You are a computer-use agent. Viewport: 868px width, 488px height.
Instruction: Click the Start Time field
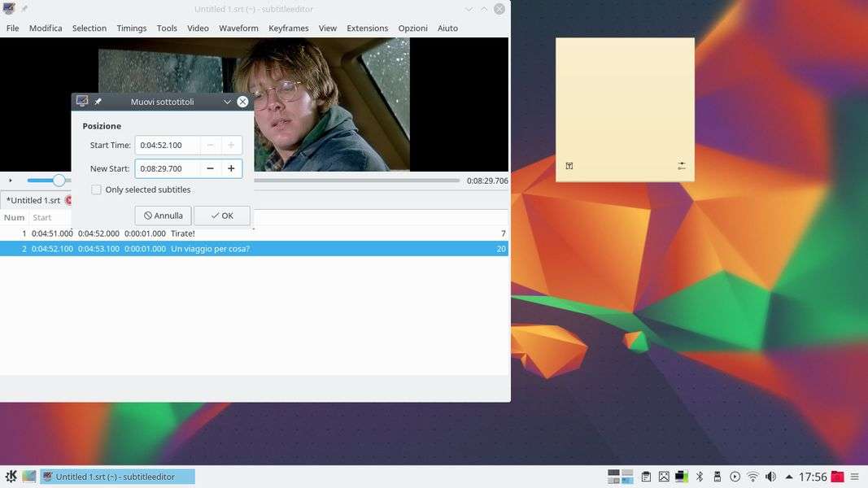[168, 146]
